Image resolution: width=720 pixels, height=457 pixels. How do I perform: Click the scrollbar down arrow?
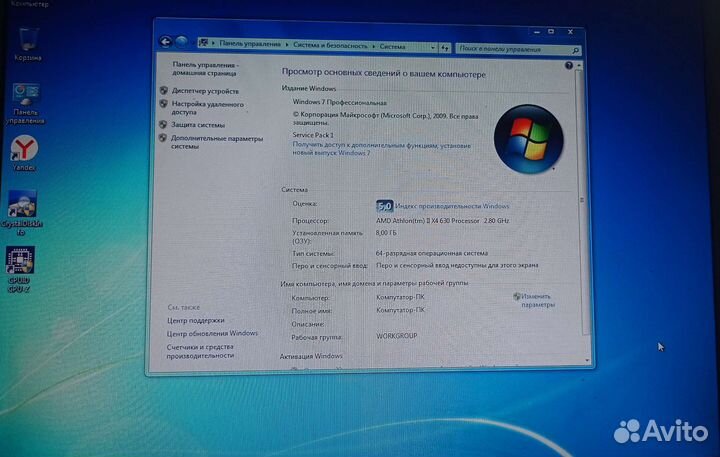587,361
